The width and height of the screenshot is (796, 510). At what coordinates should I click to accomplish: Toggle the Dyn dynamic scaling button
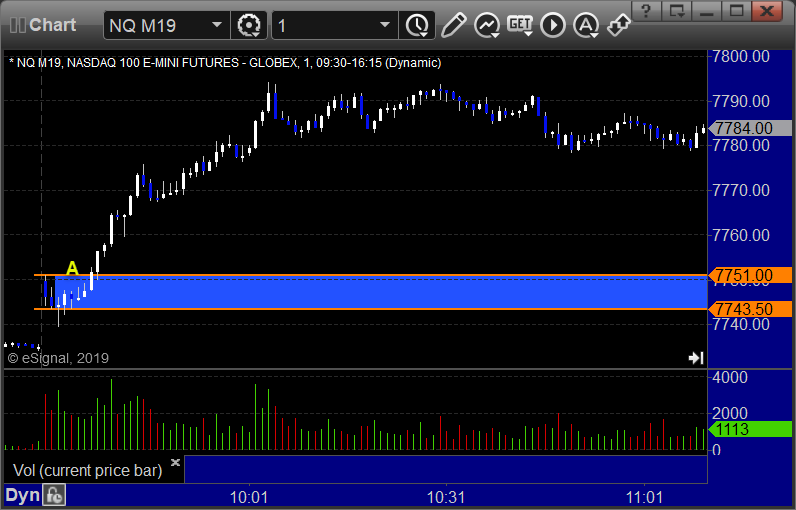coord(22,495)
